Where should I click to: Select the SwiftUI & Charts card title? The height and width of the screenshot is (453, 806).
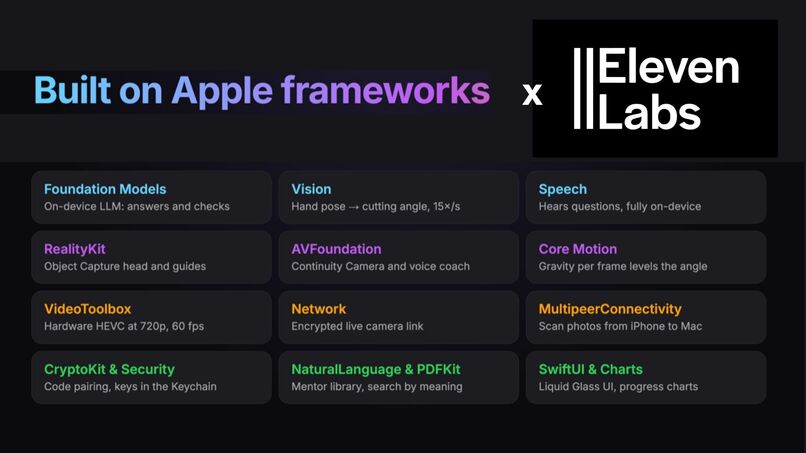(x=591, y=369)
